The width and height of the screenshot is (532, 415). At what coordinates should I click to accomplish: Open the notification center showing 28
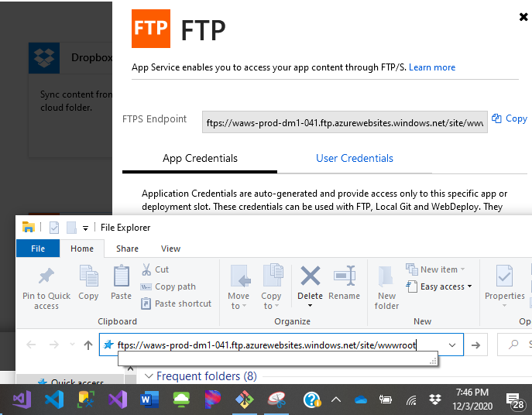point(515,401)
